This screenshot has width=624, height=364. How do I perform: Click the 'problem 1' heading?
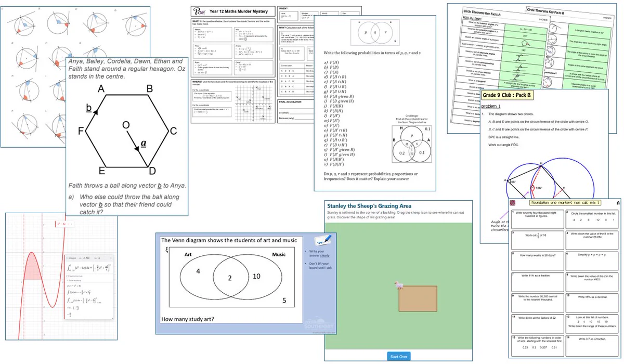491,107
